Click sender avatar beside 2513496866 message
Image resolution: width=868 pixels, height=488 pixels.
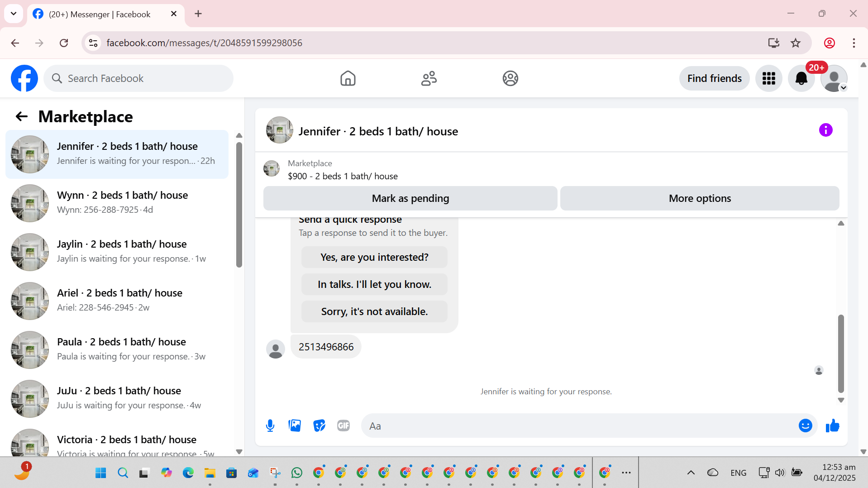pos(275,349)
